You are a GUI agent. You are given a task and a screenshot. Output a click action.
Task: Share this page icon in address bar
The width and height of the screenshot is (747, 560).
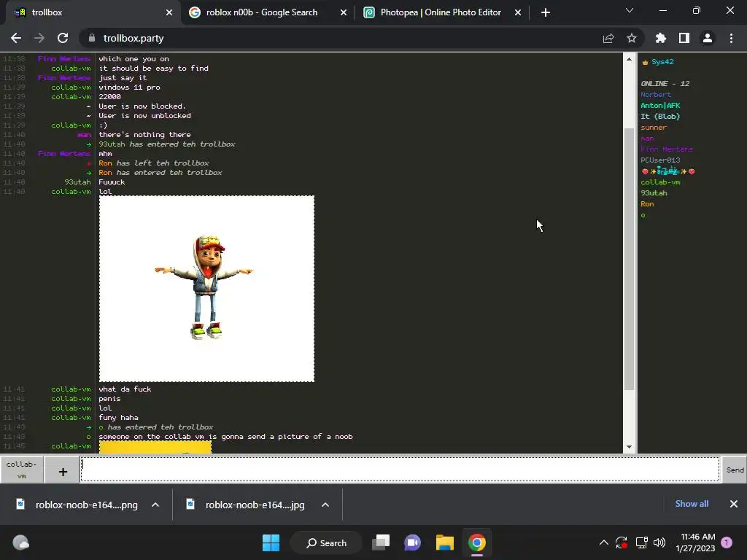[608, 38]
